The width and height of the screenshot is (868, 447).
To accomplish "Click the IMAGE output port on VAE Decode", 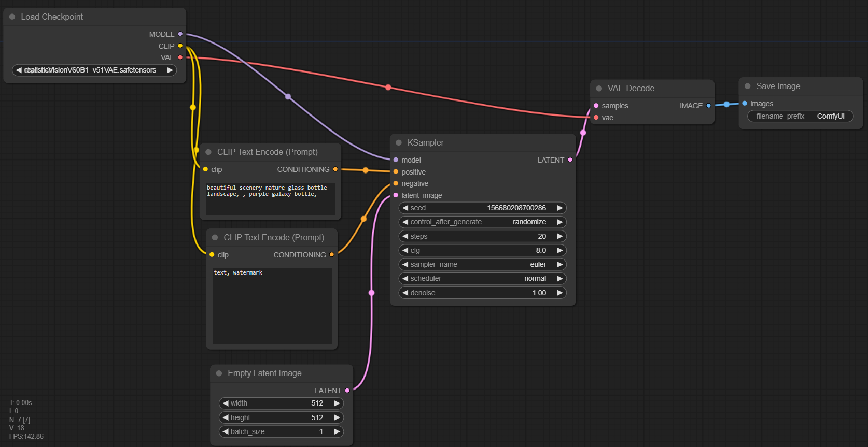I will [708, 106].
